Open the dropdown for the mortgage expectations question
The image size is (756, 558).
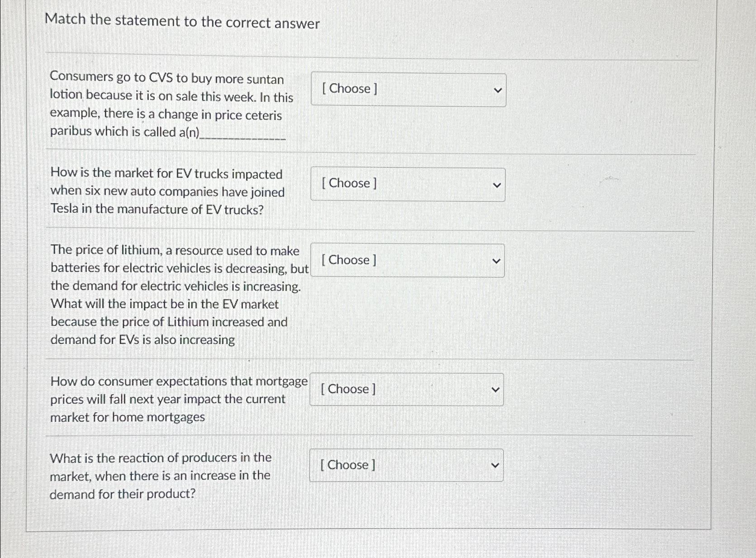tap(406, 390)
